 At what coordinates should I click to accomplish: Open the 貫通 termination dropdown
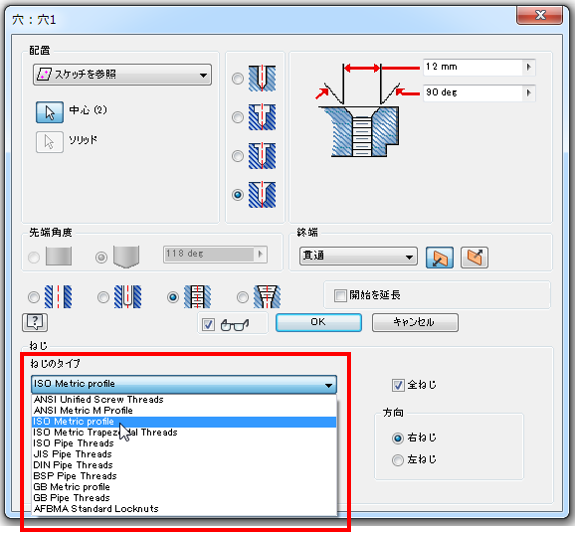click(358, 256)
